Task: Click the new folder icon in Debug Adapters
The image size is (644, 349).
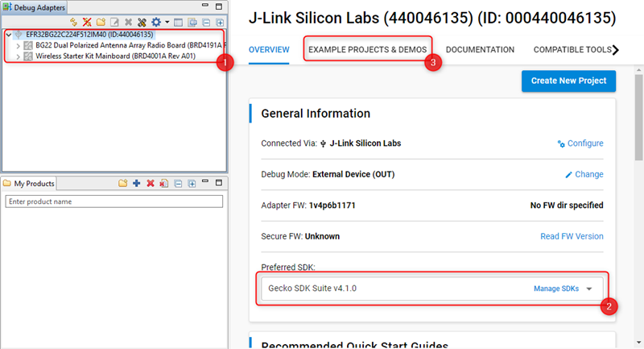Action: point(100,22)
